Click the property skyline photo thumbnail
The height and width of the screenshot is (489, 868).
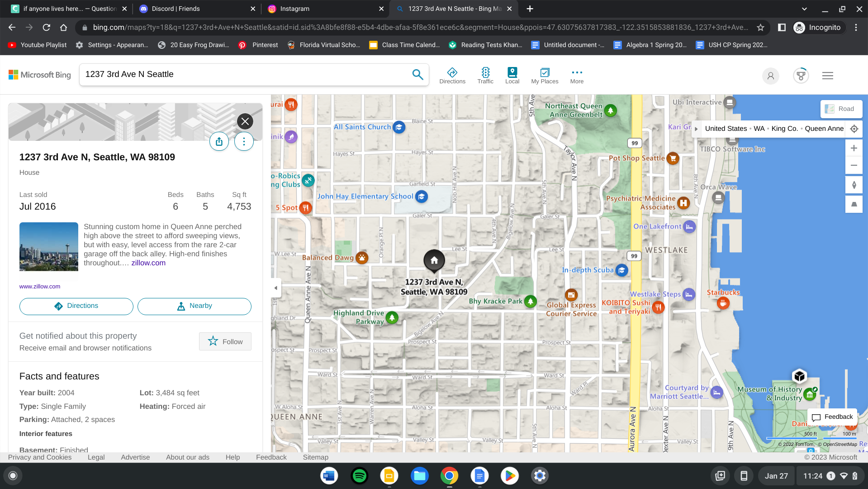(x=49, y=247)
